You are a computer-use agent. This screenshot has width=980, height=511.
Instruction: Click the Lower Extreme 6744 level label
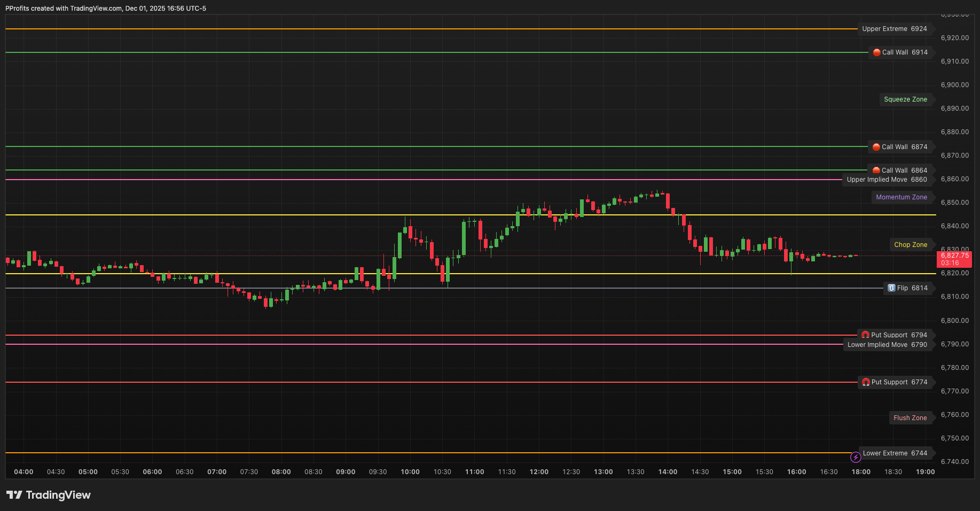pos(896,453)
